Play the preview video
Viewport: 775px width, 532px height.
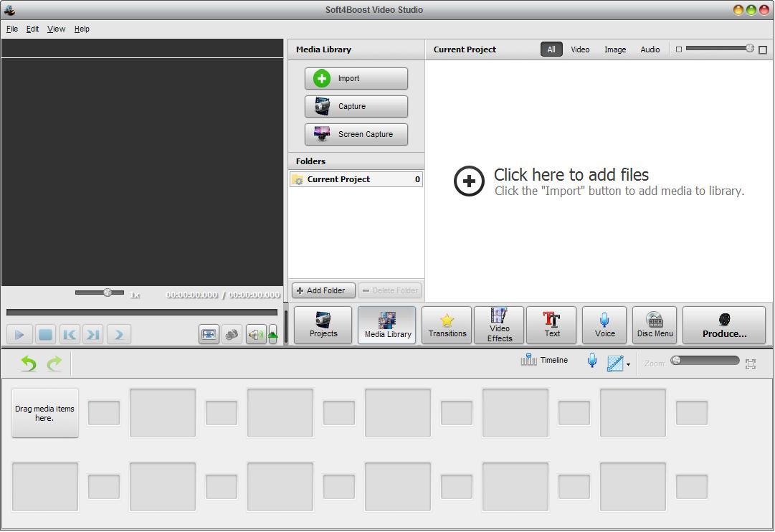20,335
